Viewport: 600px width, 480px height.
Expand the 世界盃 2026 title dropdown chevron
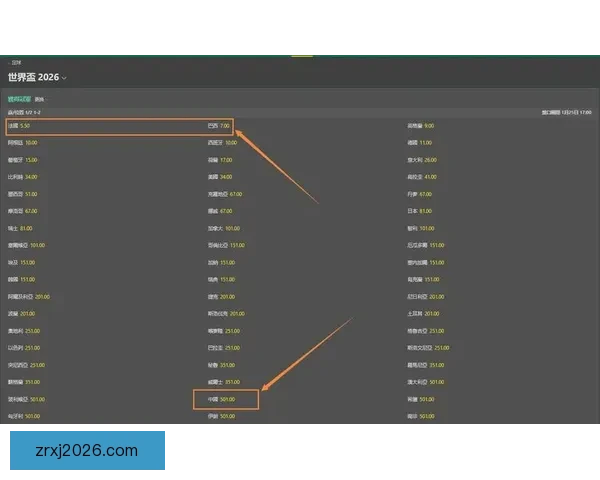[x=64, y=78]
